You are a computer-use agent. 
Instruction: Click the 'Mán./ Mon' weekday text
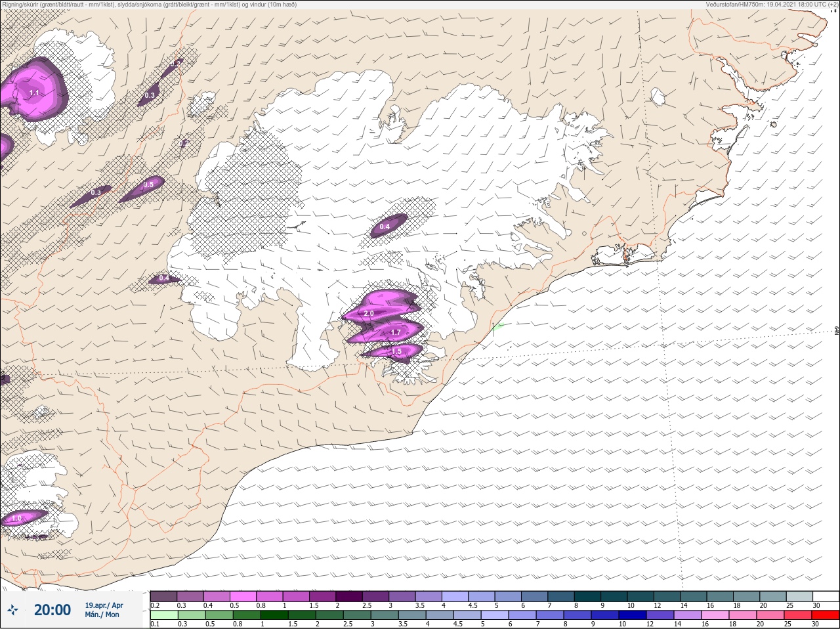[x=102, y=615]
